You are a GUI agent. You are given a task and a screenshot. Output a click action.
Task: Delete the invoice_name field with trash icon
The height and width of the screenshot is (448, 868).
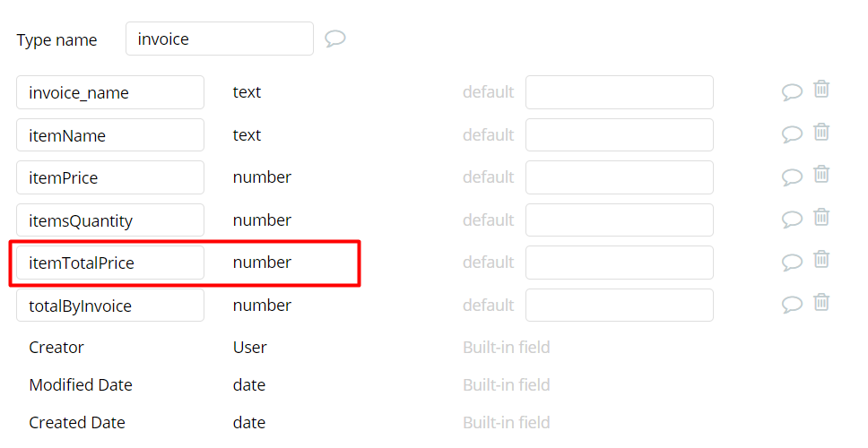821,90
